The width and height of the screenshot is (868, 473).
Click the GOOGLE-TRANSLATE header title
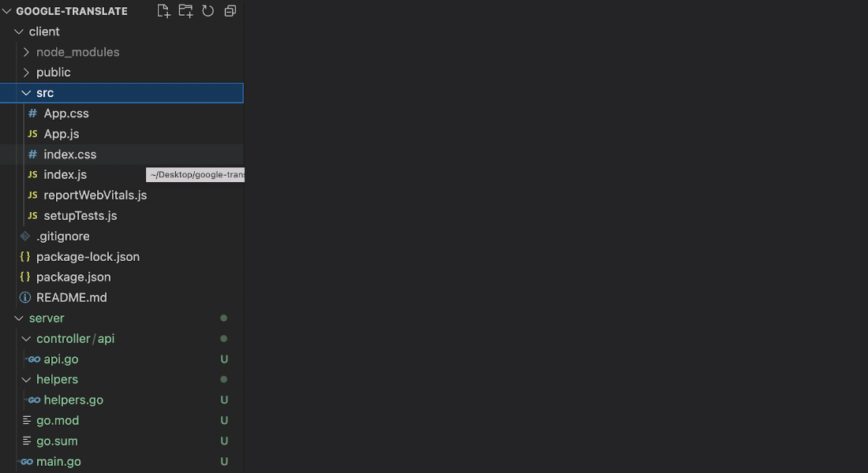point(72,11)
